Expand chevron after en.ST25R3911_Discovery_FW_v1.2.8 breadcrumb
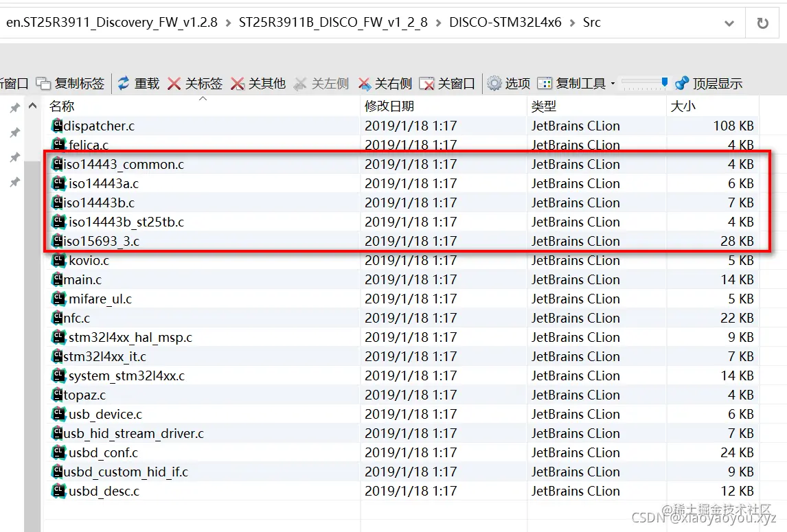 (x=229, y=23)
